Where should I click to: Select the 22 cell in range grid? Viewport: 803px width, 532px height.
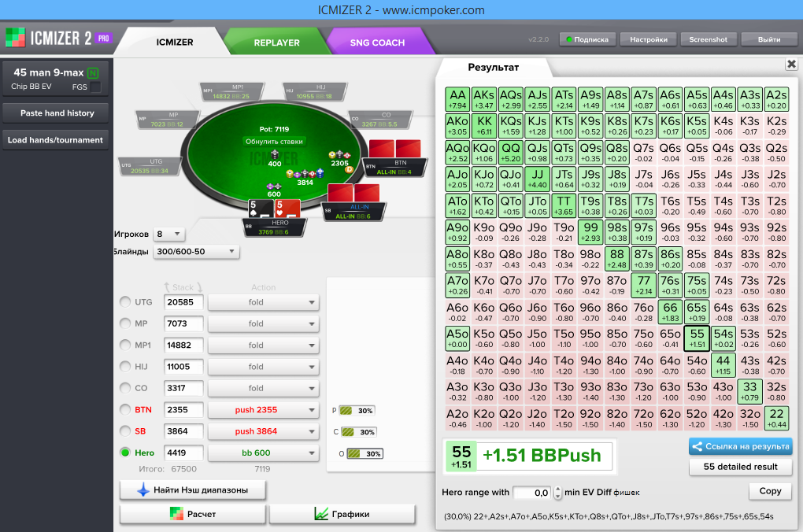(776, 418)
